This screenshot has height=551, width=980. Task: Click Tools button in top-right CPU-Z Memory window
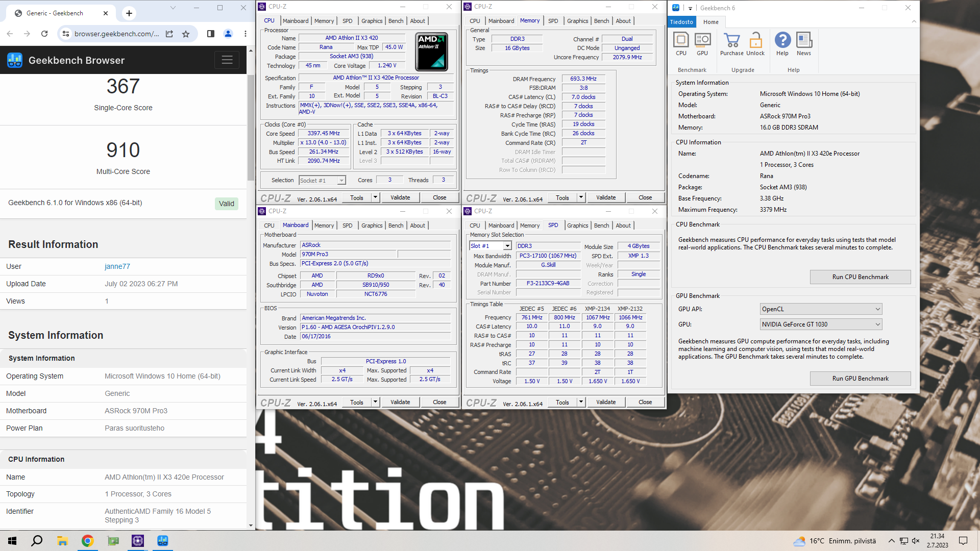(562, 197)
